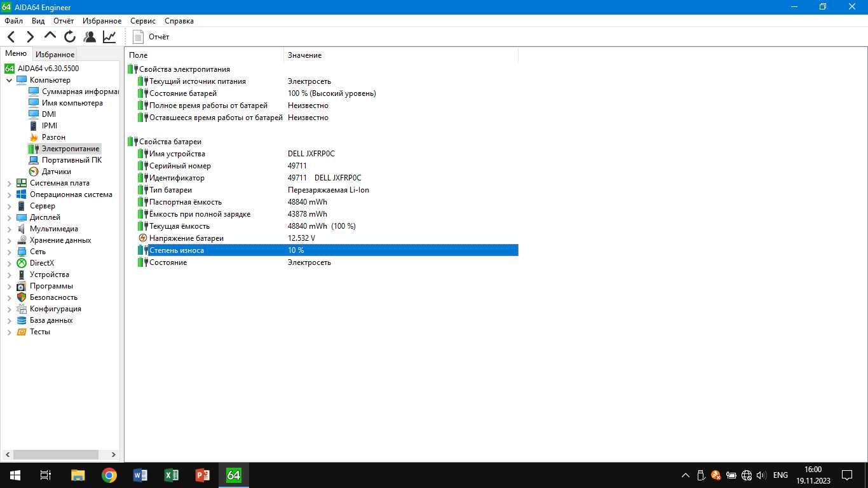Select Имя компьютера tree item

point(65,103)
